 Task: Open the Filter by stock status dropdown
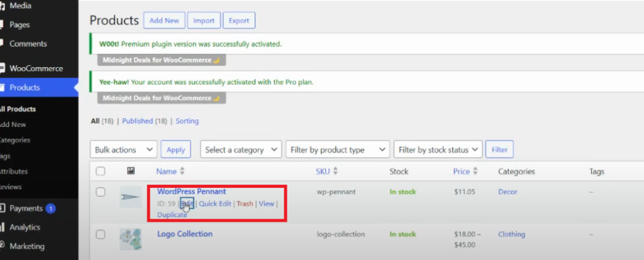pyautogui.click(x=438, y=149)
